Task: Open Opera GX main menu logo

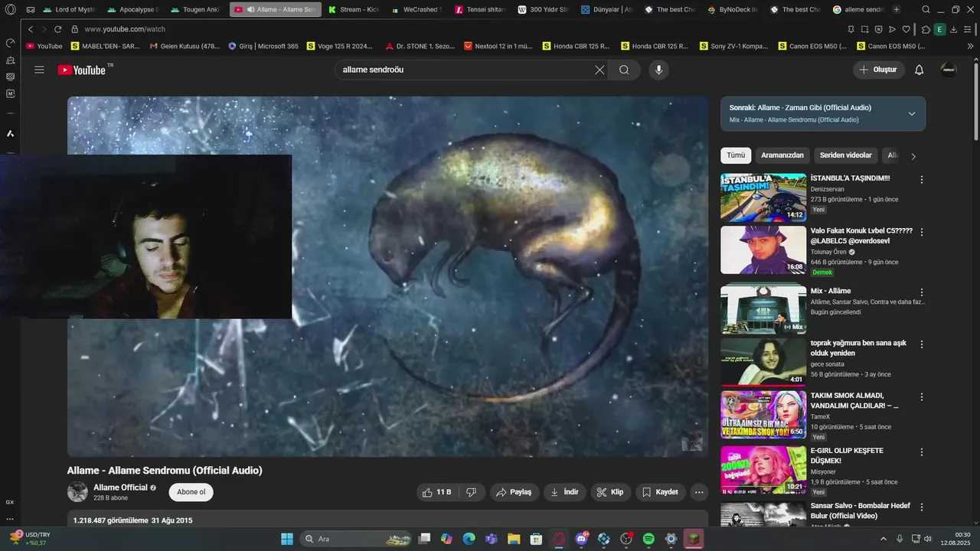Action: click(10, 10)
